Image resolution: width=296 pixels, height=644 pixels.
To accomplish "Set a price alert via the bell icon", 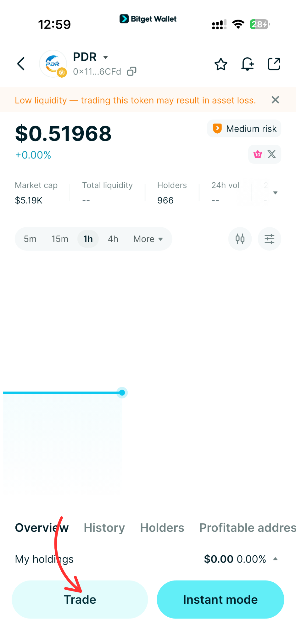I will (x=248, y=64).
